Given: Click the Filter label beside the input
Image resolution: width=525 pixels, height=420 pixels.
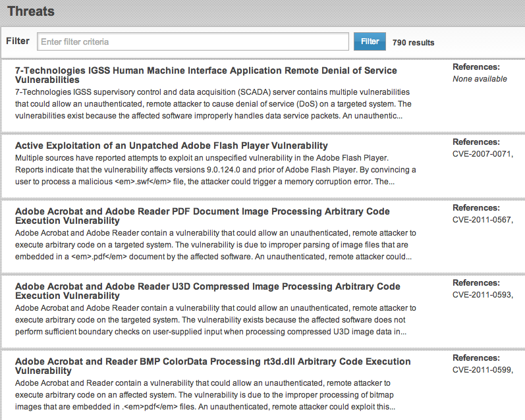Looking at the screenshot, I should click(18, 41).
